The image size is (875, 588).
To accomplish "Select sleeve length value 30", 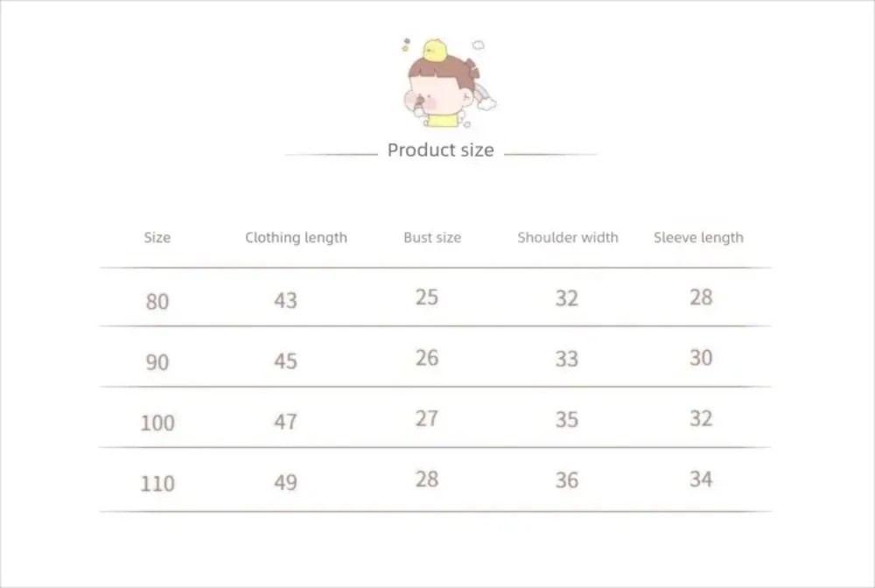I will (x=701, y=358).
